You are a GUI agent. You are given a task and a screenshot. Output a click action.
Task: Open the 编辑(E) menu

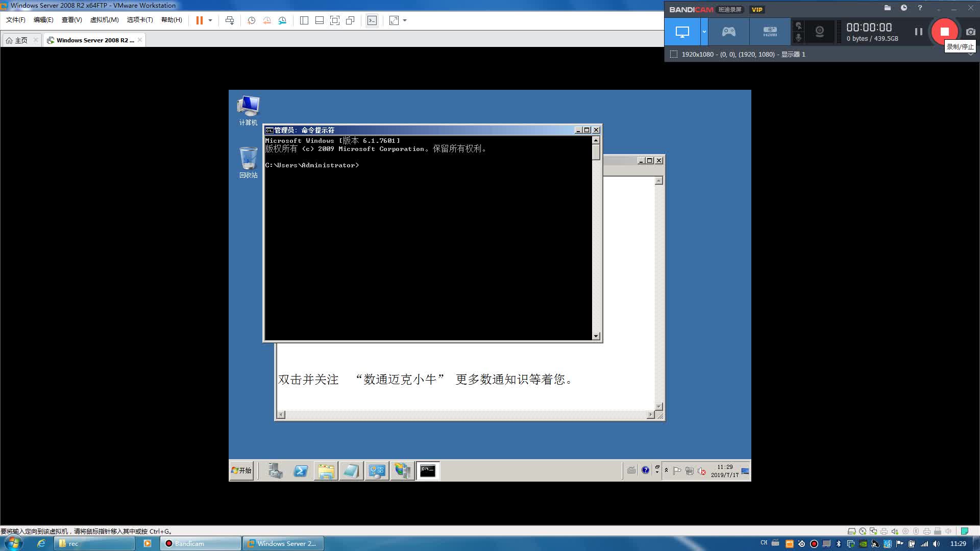pyautogui.click(x=43, y=20)
